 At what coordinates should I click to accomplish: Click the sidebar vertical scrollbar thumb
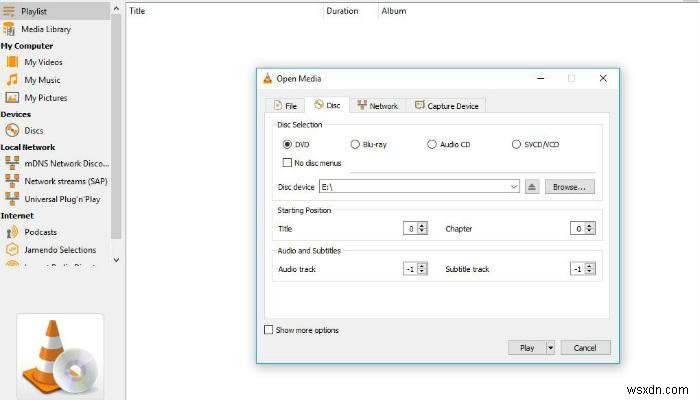coord(116,126)
